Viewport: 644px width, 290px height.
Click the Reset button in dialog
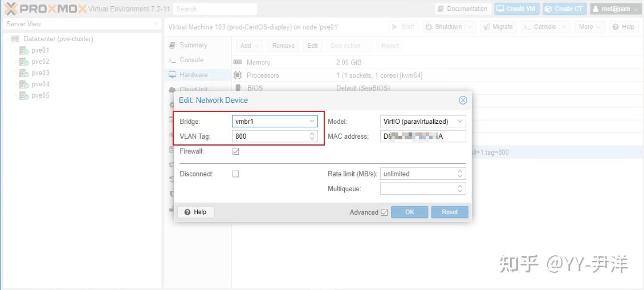450,212
